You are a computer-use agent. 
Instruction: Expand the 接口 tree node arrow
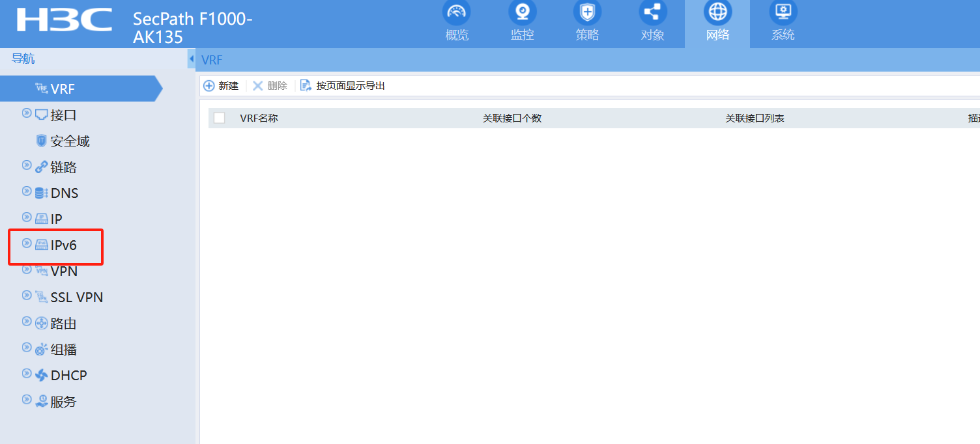point(27,113)
